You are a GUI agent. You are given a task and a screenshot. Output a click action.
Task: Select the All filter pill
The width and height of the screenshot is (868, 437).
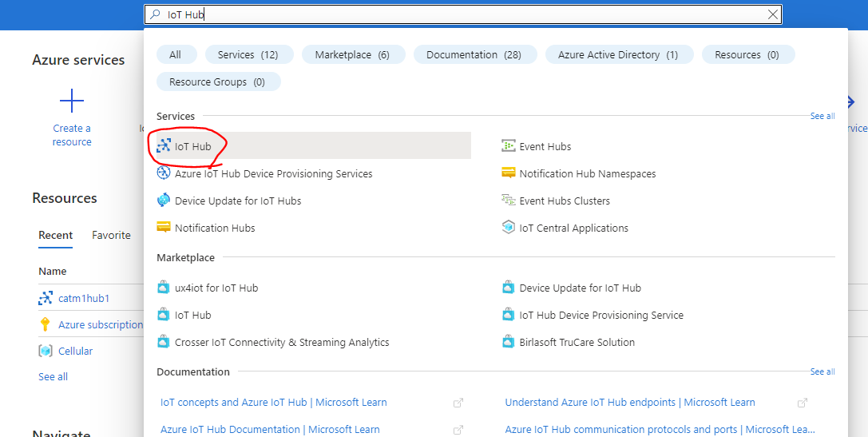click(175, 55)
